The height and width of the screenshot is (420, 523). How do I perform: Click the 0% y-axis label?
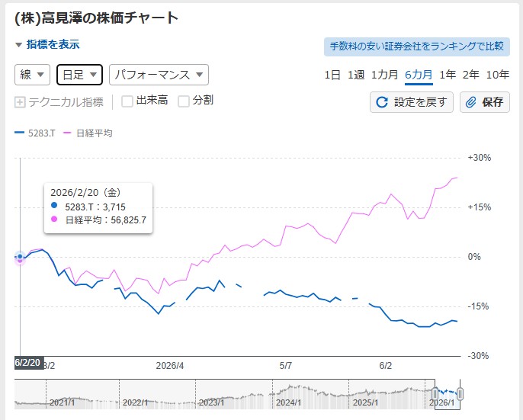coord(474,257)
